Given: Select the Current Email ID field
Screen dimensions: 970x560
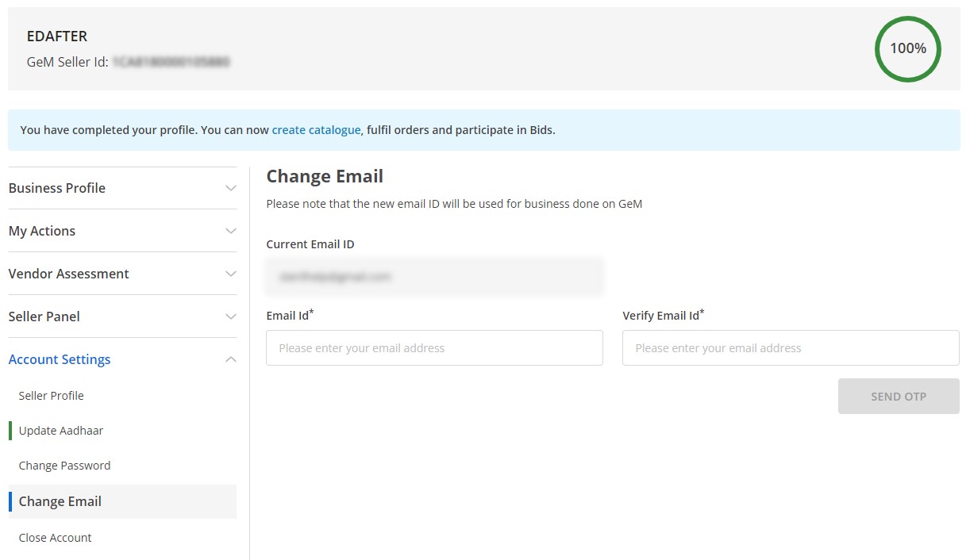Looking at the screenshot, I should (x=434, y=276).
